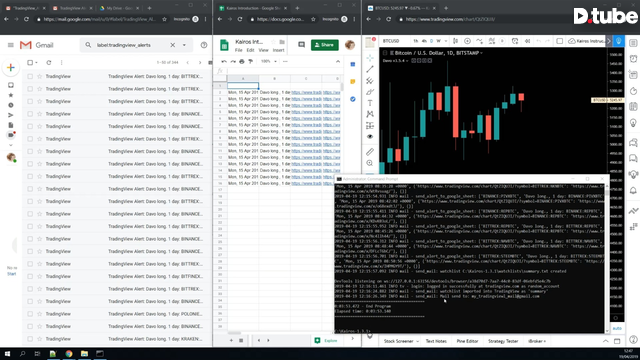The image size is (640, 360).
Task: Click the Explore button in Google Sheets
Action: tap(326, 340)
